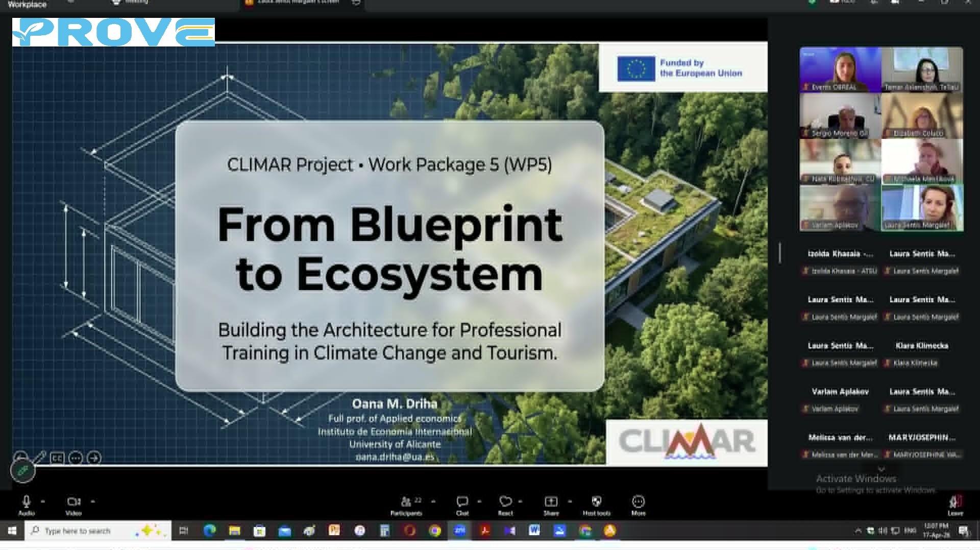Click the React heart icon
The height and width of the screenshot is (550, 980).
click(x=505, y=503)
